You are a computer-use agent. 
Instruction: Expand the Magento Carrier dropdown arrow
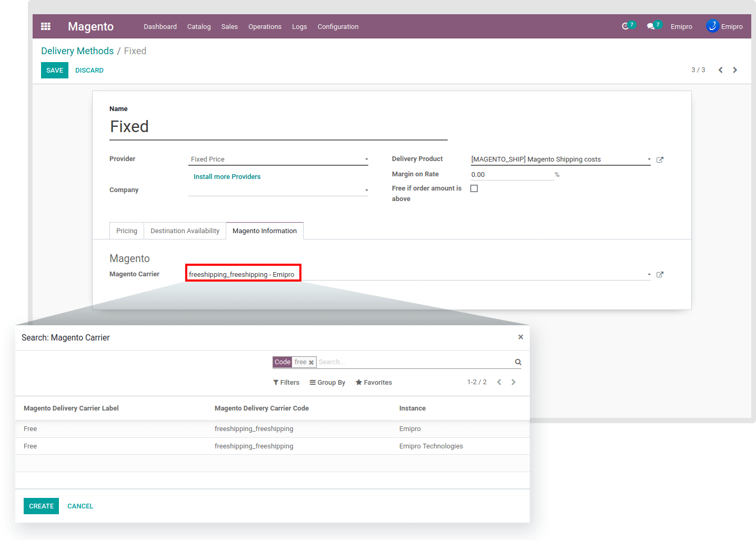649,274
